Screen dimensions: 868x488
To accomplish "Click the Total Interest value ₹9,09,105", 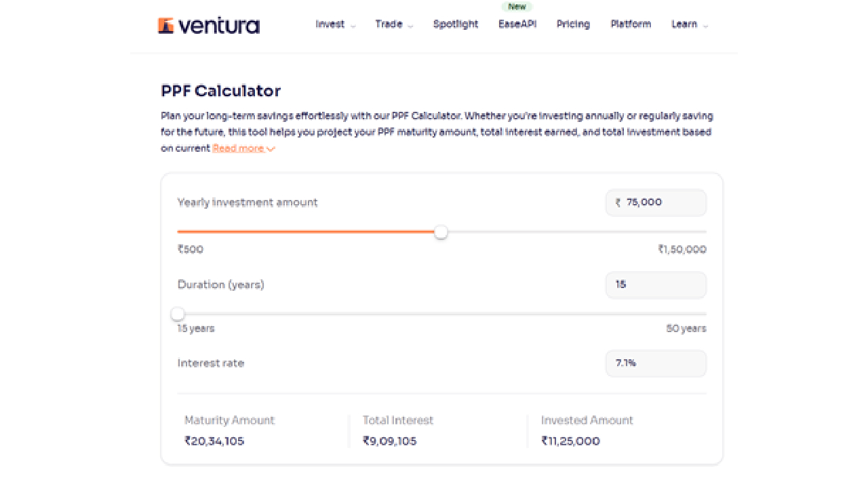I will pos(390,441).
